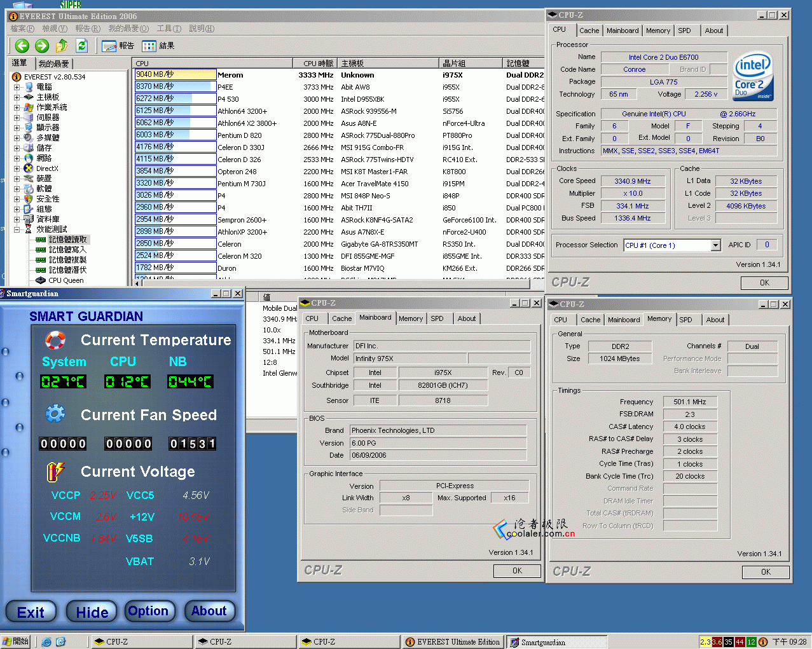Click the green Back arrow in EVEREST toolbar
This screenshot has height=649, width=812.
point(22,46)
